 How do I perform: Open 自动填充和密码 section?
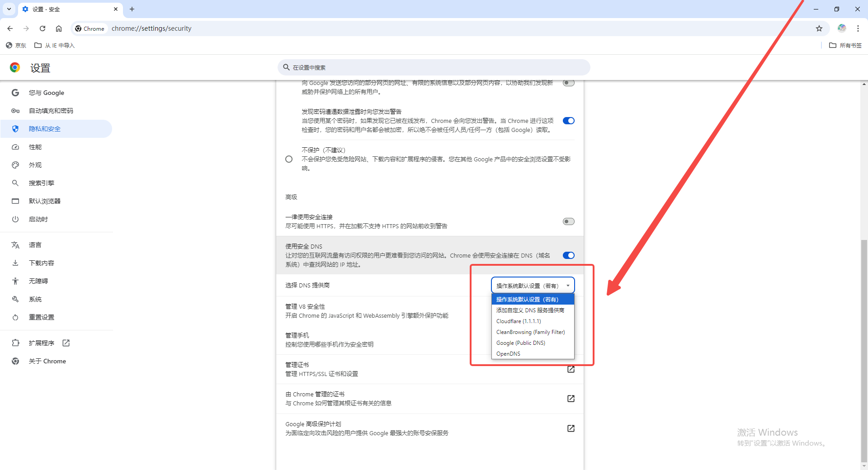57,111
